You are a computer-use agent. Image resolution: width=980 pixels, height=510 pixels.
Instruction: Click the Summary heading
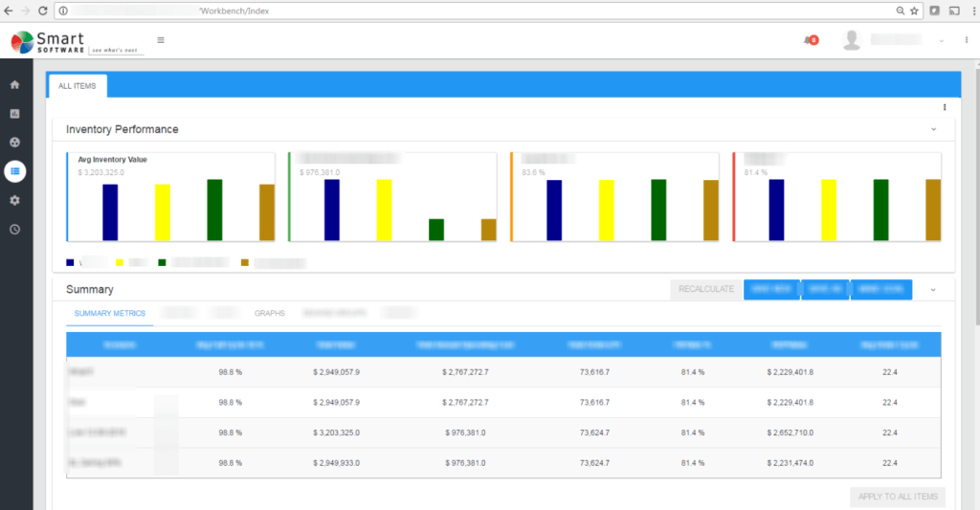[89, 289]
